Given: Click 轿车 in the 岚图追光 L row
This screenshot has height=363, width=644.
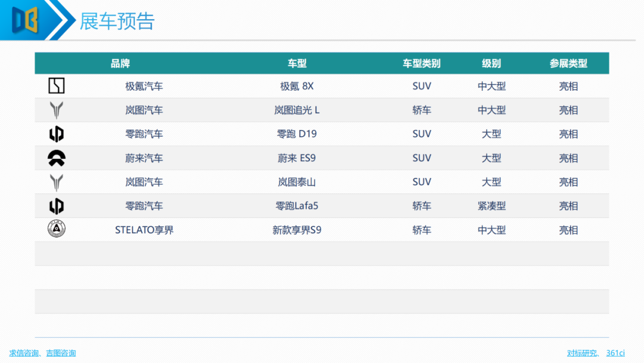Looking at the screenshot, I should (422, 110).
